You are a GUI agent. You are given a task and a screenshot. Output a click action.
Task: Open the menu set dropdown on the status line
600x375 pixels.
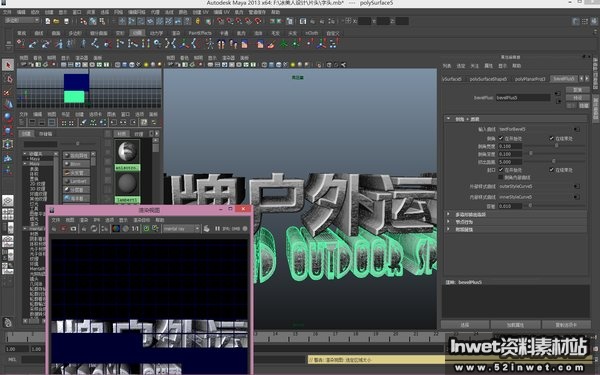pyautogui.click(x=22, y=20)
